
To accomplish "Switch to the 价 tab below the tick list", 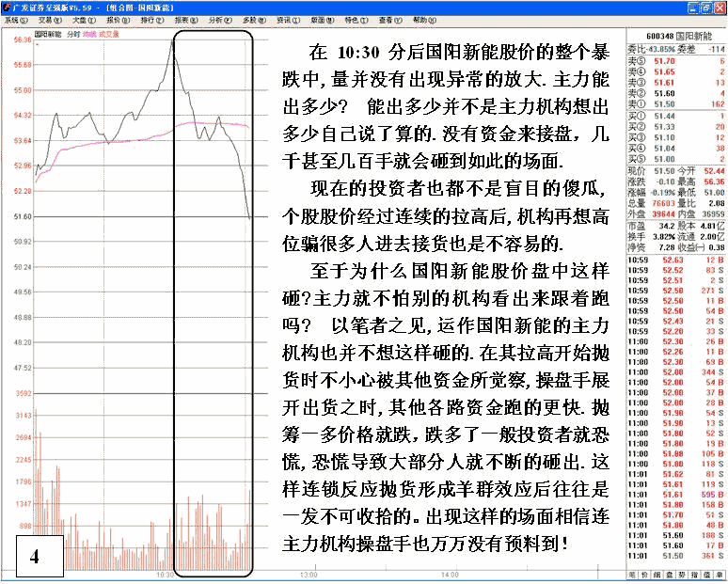I will (x=645, y=573).
